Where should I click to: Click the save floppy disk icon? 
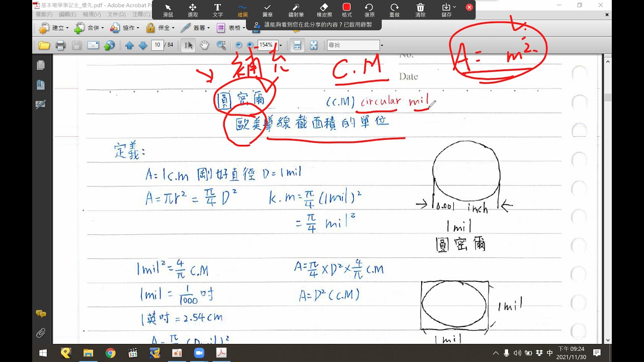(x=76, y=45)
